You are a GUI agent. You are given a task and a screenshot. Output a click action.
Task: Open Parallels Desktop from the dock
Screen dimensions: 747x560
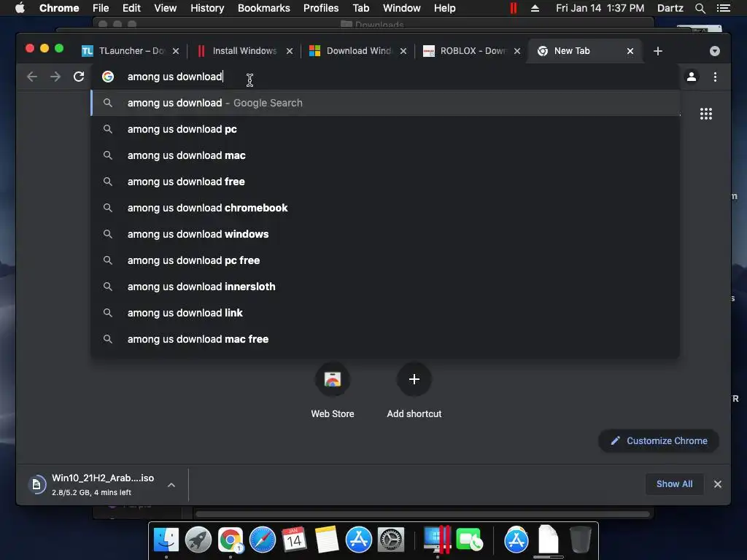(x=437, y=540)
